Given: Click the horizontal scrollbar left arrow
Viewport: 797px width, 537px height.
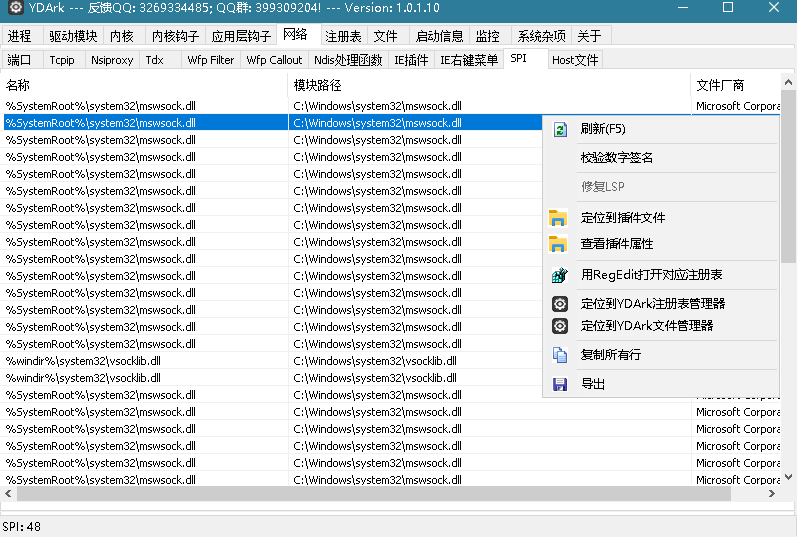Looking at the screenshot, I should coord(8,493).
